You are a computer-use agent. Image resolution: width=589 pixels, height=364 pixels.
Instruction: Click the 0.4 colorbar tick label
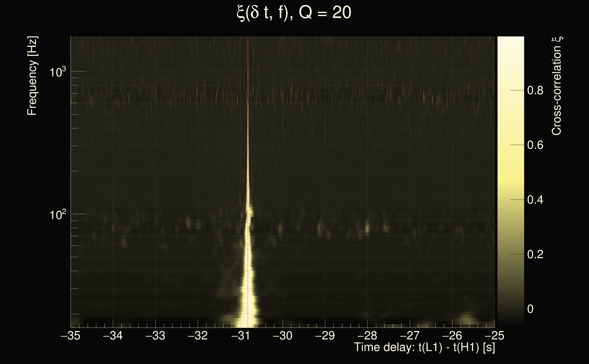click(535, 200)
